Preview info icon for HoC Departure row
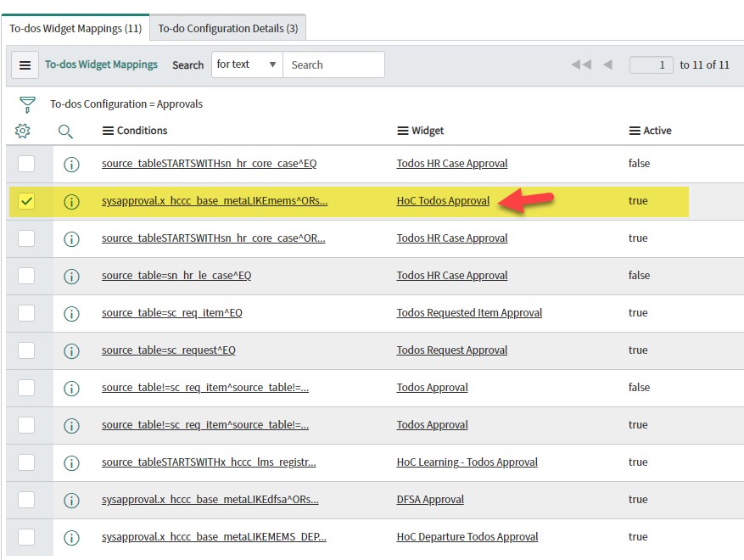The image size is (744, 560). click(x=71, y=538)
